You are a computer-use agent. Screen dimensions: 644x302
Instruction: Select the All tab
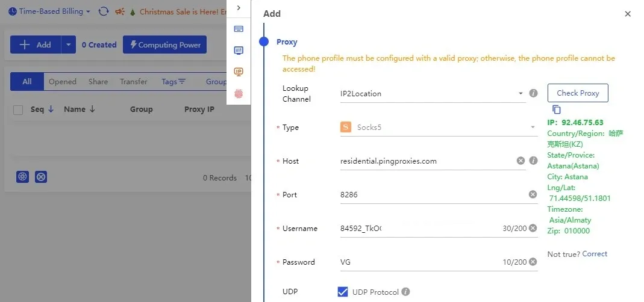click(x=27, y=82)
